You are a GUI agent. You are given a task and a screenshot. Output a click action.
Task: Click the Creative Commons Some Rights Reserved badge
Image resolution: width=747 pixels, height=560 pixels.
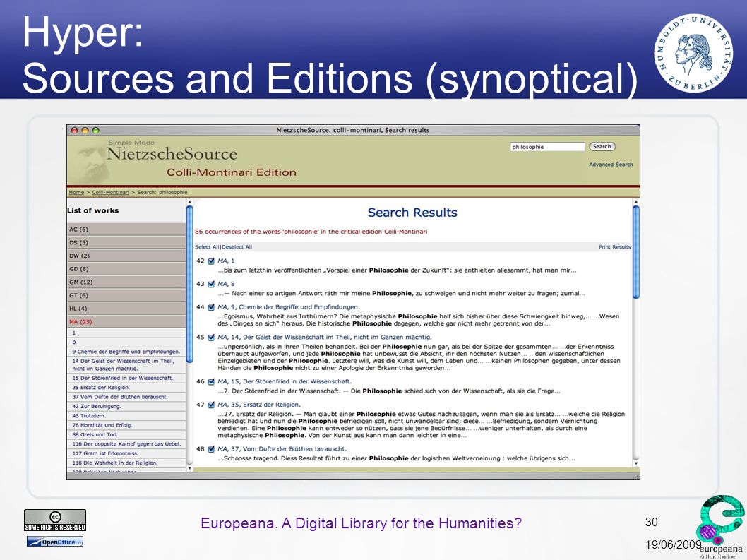tap(55, 520)
